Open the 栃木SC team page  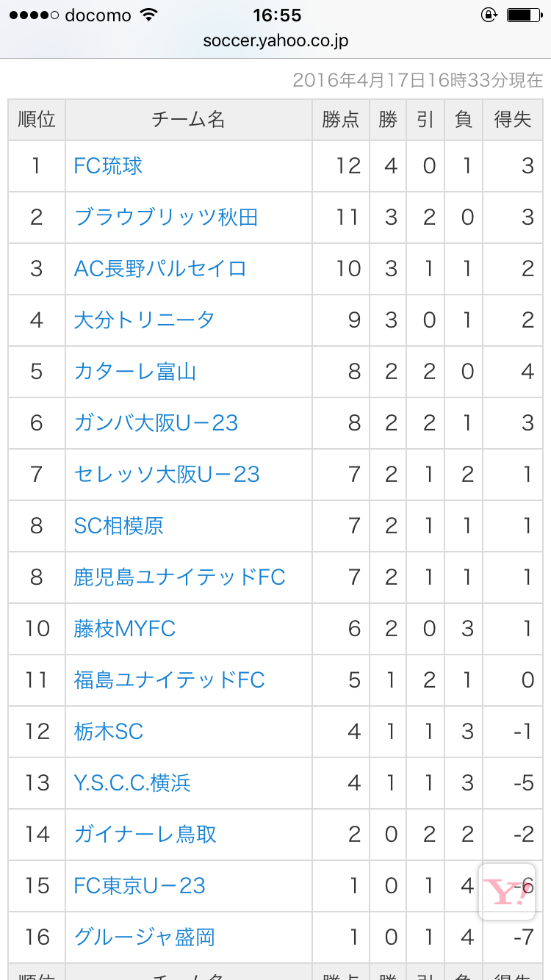(x=108, y=732)
